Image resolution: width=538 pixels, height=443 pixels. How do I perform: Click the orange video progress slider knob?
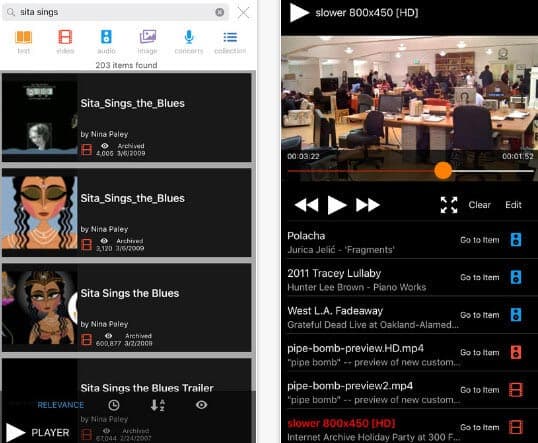tap(443, 171)
